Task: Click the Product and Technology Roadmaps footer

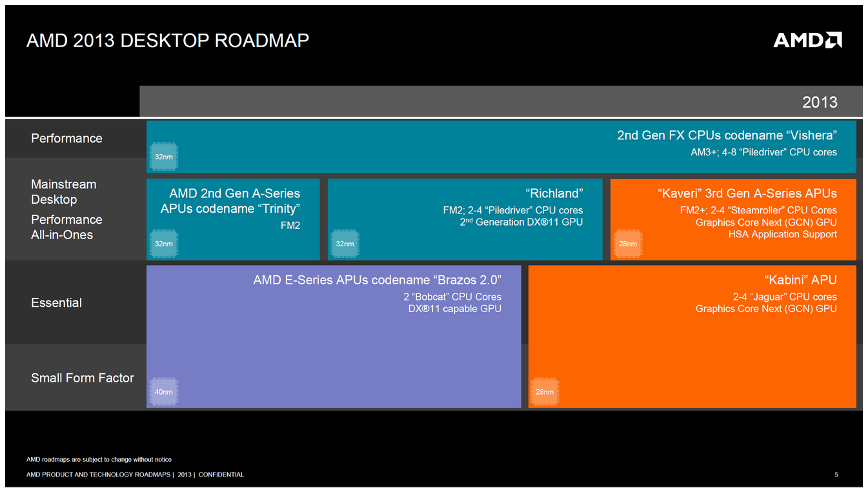Action: [x=135, y=475]
